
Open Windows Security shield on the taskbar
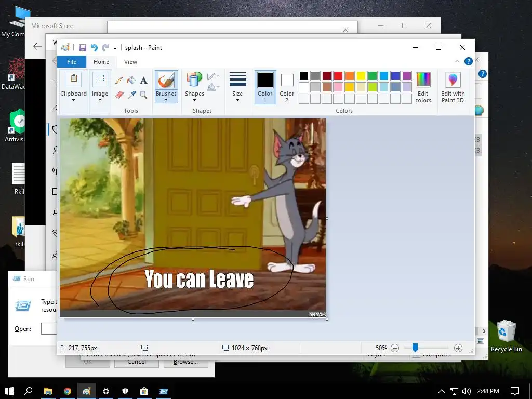point(125,391)
